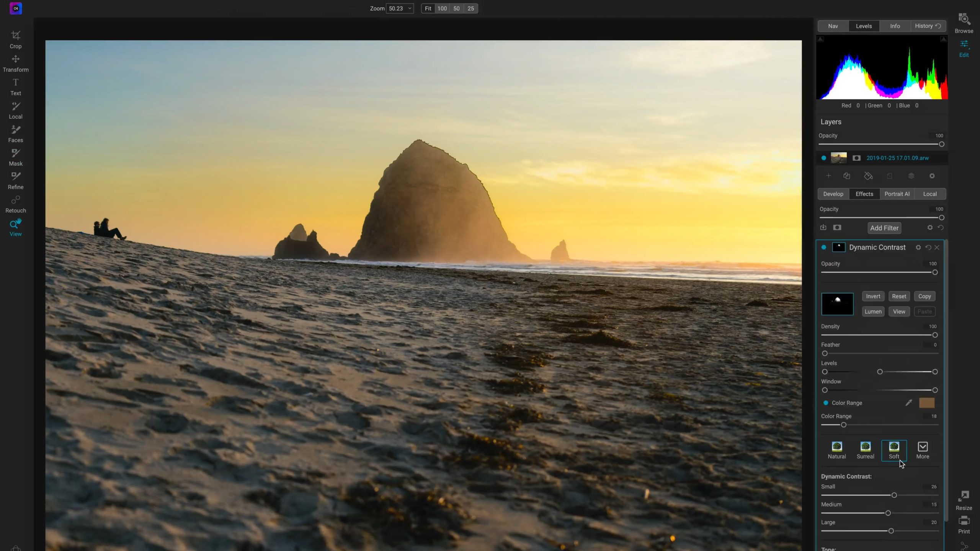Toggle visibility of 2019-01-25 layer
The height and width of the screenshot is (551, 980).
point(824,158)
